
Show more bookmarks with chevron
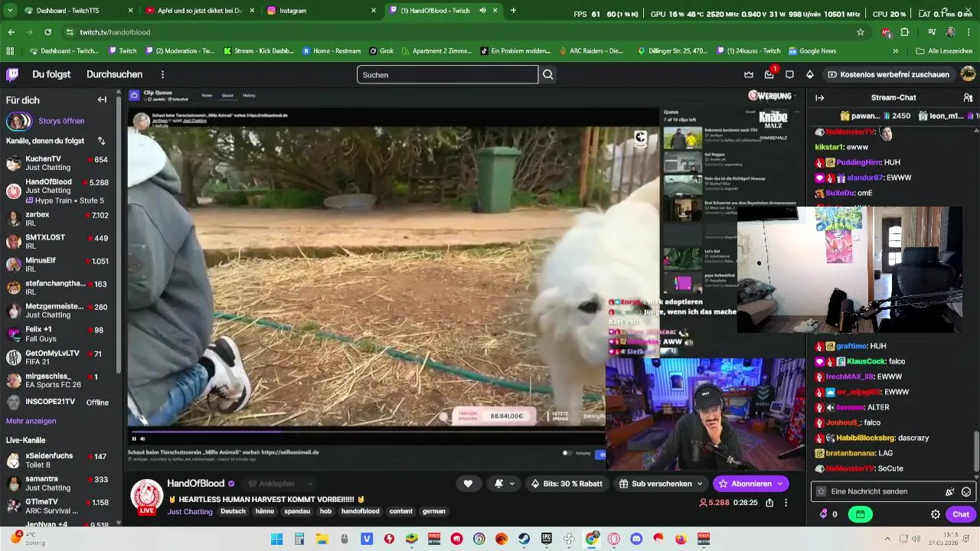point(896,51)
